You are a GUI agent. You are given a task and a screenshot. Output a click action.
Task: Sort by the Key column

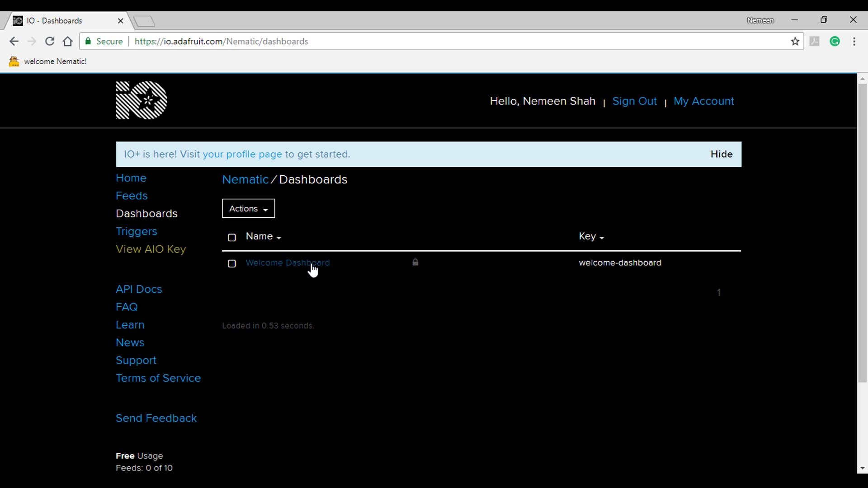tap(591, 236)
